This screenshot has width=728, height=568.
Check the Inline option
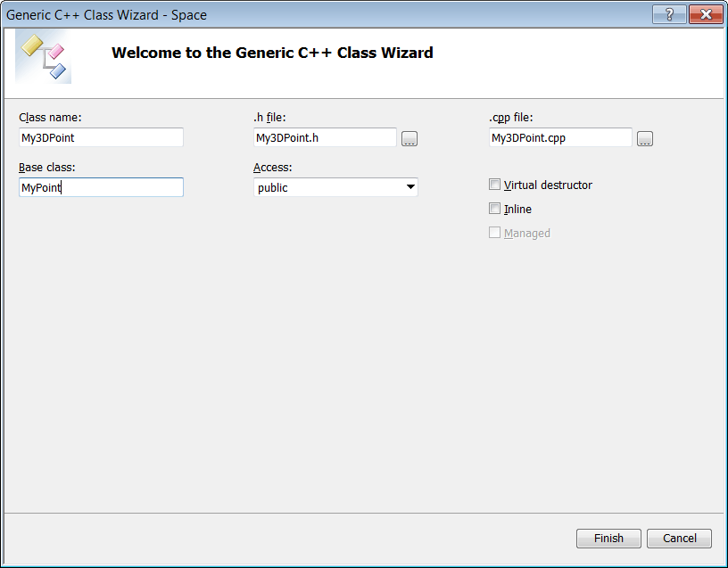coord(494,209)
